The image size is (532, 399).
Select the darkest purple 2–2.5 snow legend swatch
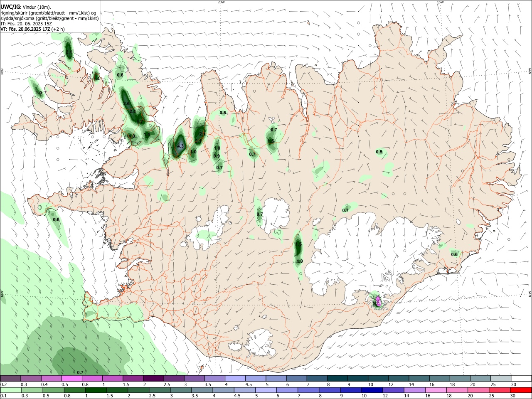coord(153,378)
